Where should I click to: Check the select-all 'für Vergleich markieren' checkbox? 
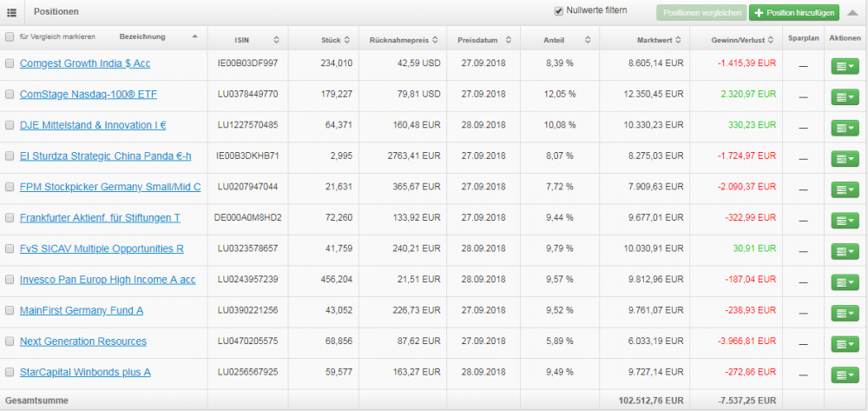(10, 37)
